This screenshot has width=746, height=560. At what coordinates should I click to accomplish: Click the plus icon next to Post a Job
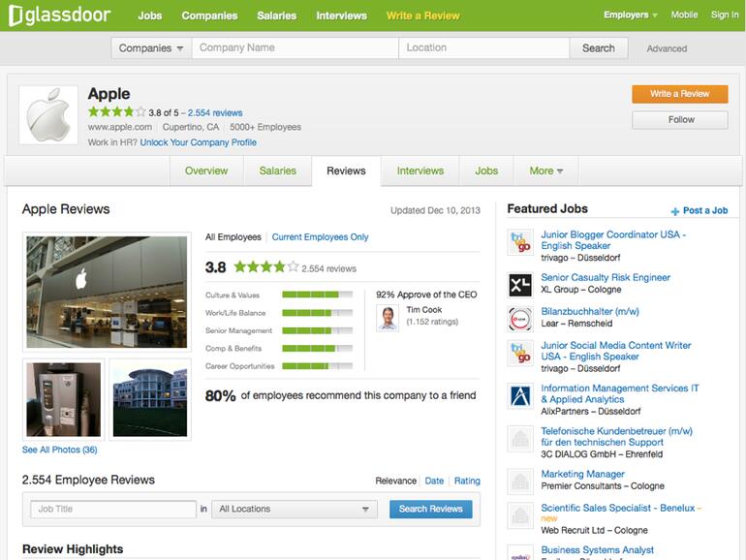pyautogui.click(x=674, y=211)
